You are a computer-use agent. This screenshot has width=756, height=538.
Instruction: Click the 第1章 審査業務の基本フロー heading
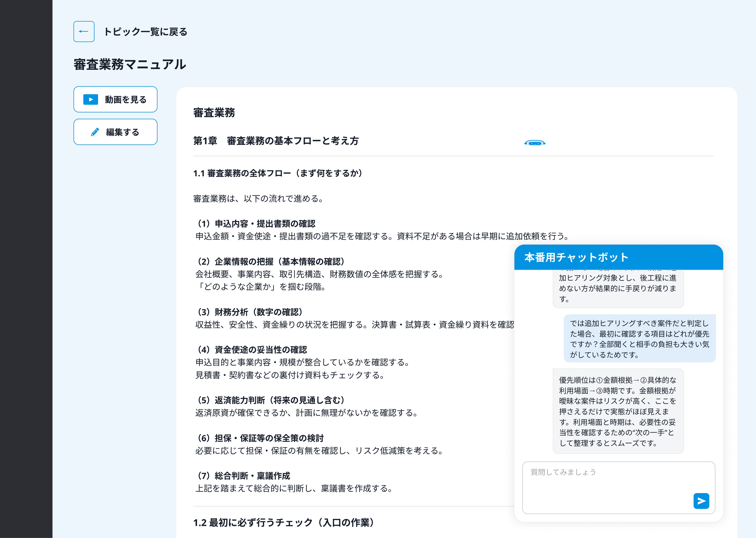coord(276,141)
